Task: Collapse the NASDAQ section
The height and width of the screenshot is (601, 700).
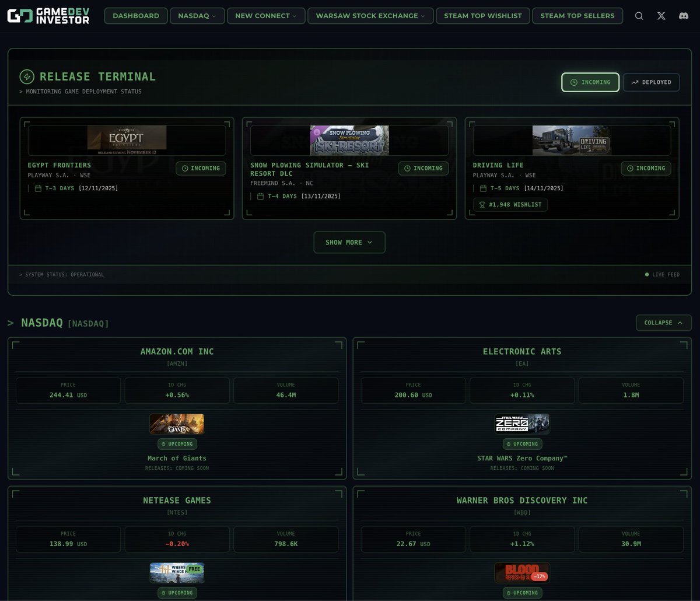Action: coord(663,323)
